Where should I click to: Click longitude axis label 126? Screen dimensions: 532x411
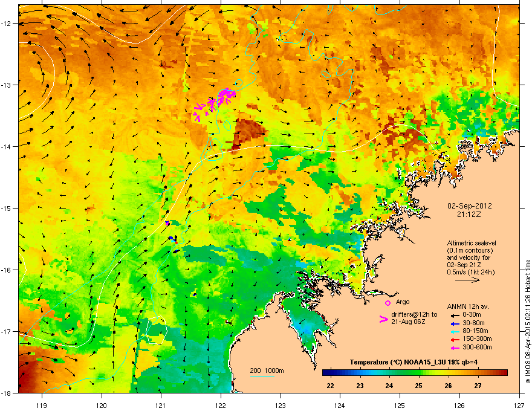click(x=459, y=405)
